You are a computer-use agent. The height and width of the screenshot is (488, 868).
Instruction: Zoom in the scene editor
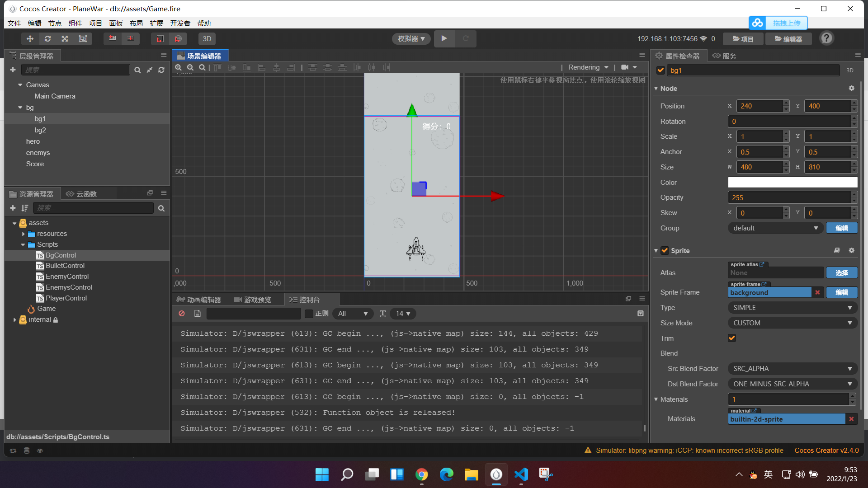point(179,67)
